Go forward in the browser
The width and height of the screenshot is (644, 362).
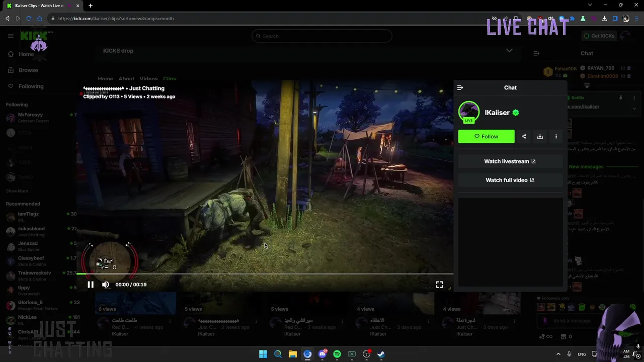(18, 19)
